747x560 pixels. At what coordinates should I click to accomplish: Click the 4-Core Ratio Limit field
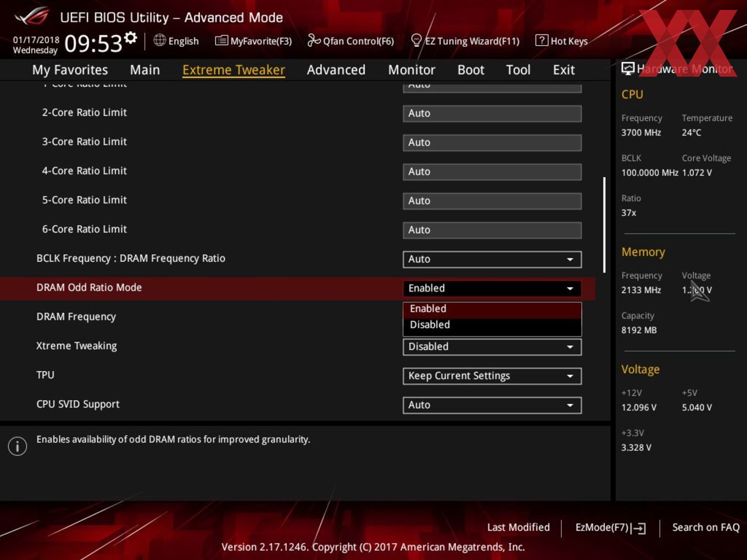492,172
